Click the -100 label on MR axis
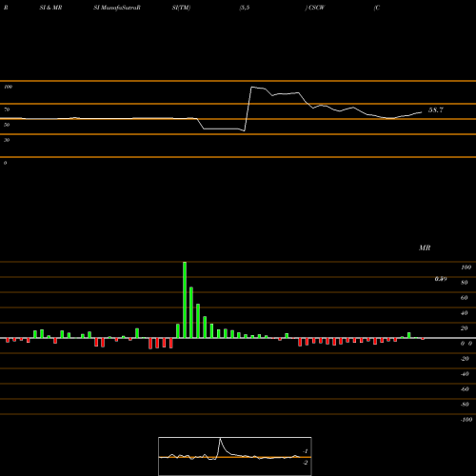The height and width of the screenshot is (476, 476). [x=466, y=420]
